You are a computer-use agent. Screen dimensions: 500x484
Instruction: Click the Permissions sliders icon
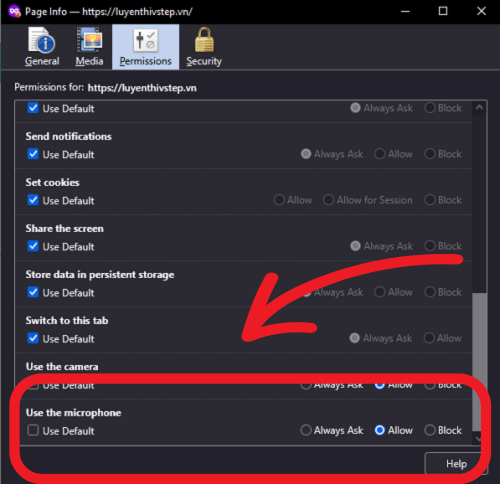point(145,40)
